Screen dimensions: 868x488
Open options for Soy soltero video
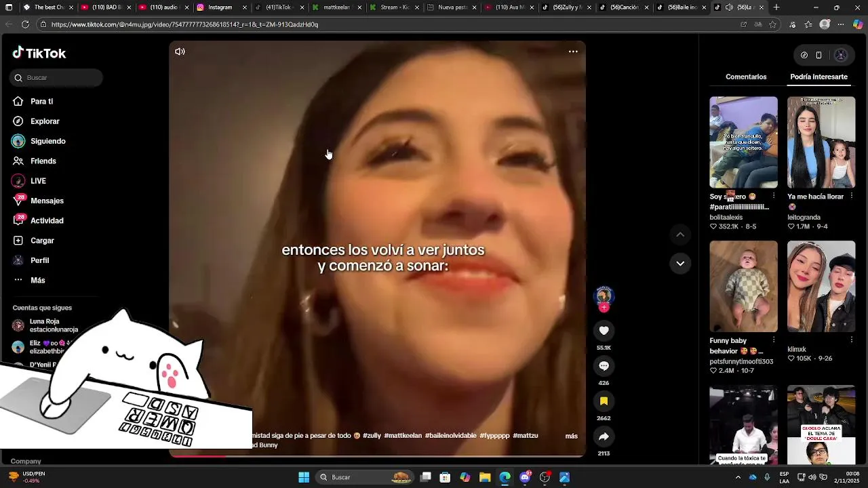774,197
